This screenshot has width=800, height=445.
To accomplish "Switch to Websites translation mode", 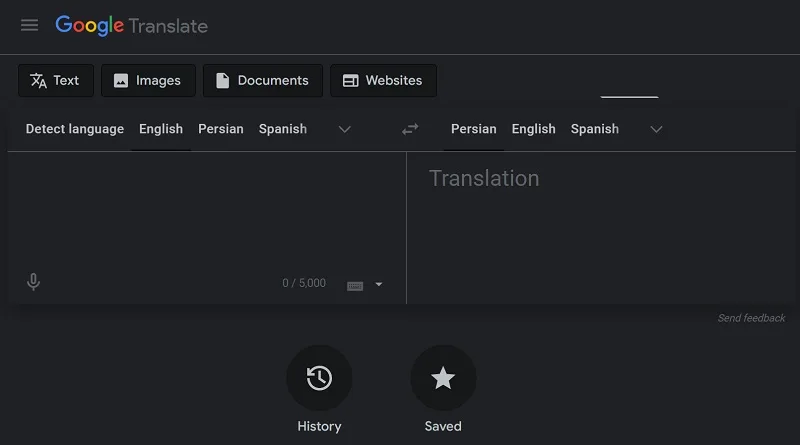I will [x=383, y=81].
